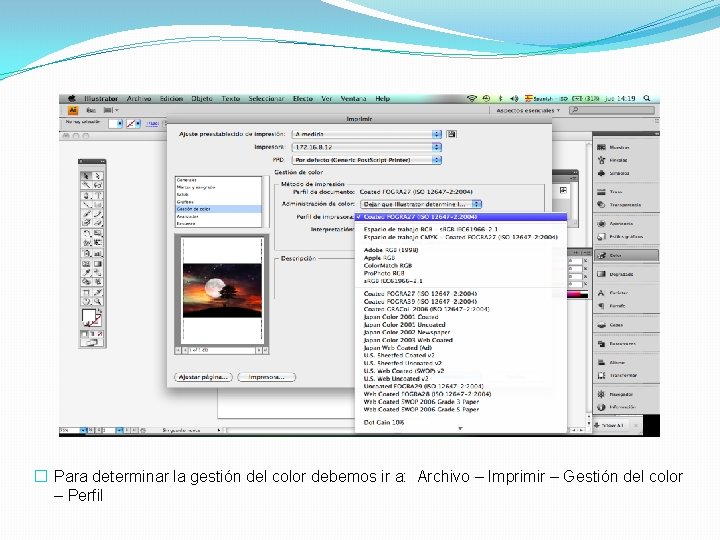Choose Japan Color 2001 Coated profile
Screen dimensions: 720x540
[x=401, y=317]
